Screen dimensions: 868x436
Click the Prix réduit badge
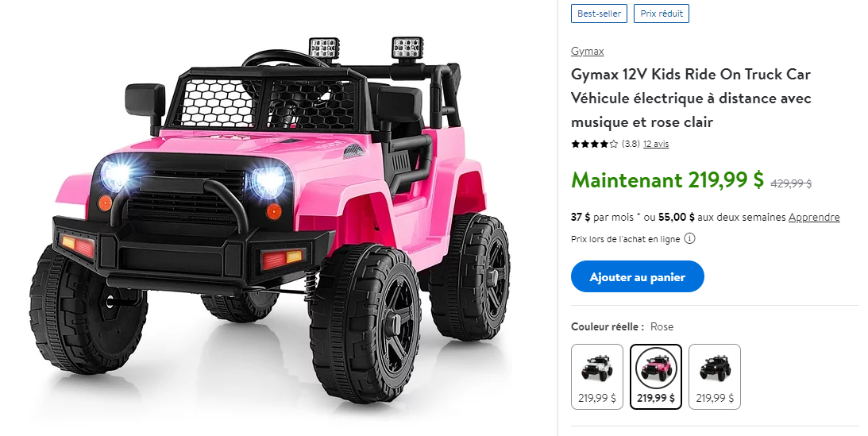pyautogui.click(x=662, y=14)
